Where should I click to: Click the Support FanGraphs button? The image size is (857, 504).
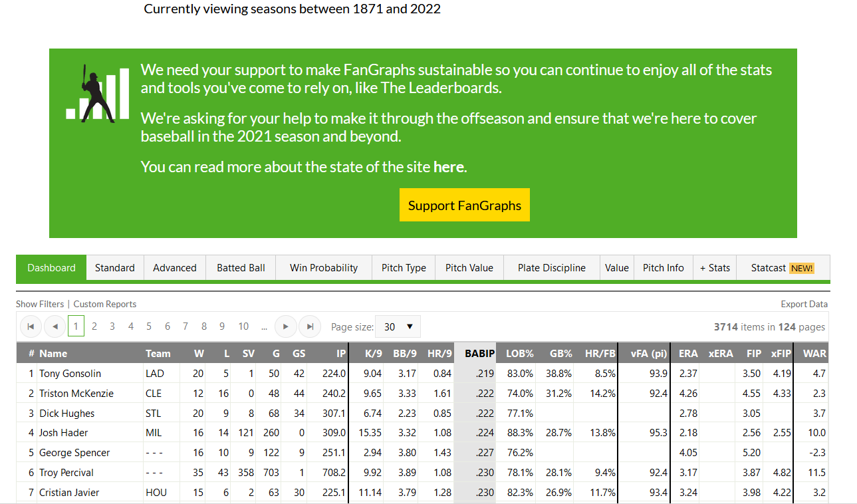click(464, 205)
